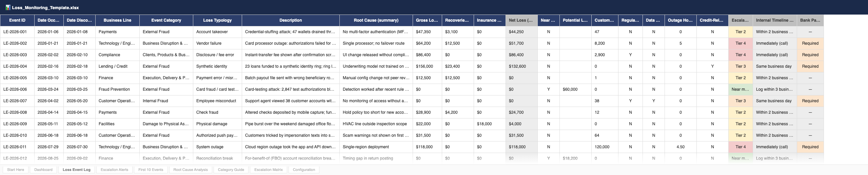Click the Net Loss column header
The height and width of the screenshot is (175, 868).
(521, 20)
